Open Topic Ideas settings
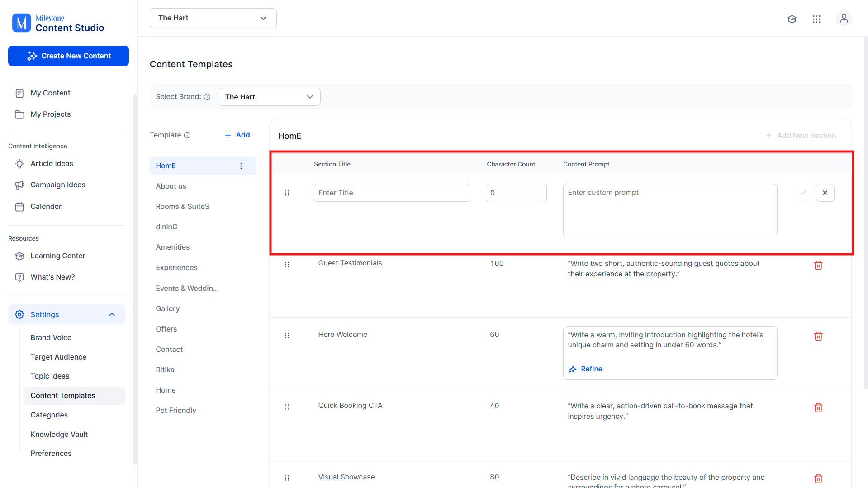 point(50,376)
